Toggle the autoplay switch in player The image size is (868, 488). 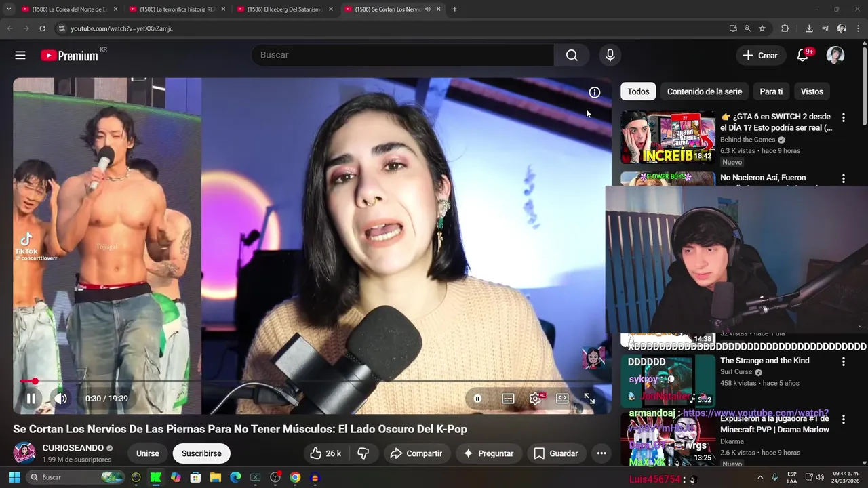[477, 399]
